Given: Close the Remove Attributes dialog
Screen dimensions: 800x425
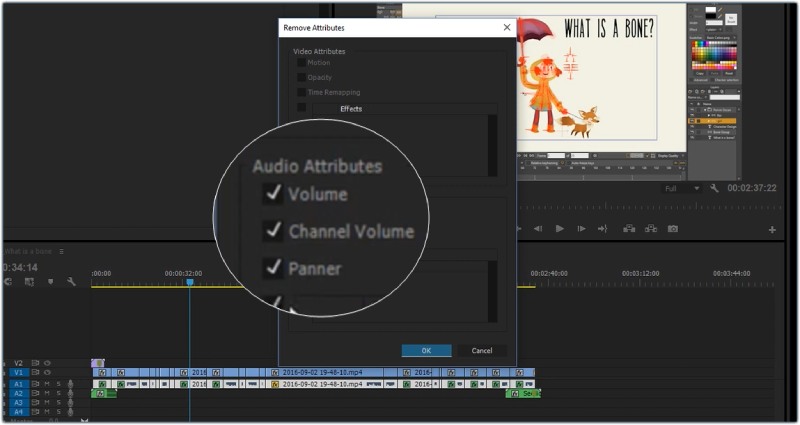Looking at the screenshot, I should tap(507, 28).
